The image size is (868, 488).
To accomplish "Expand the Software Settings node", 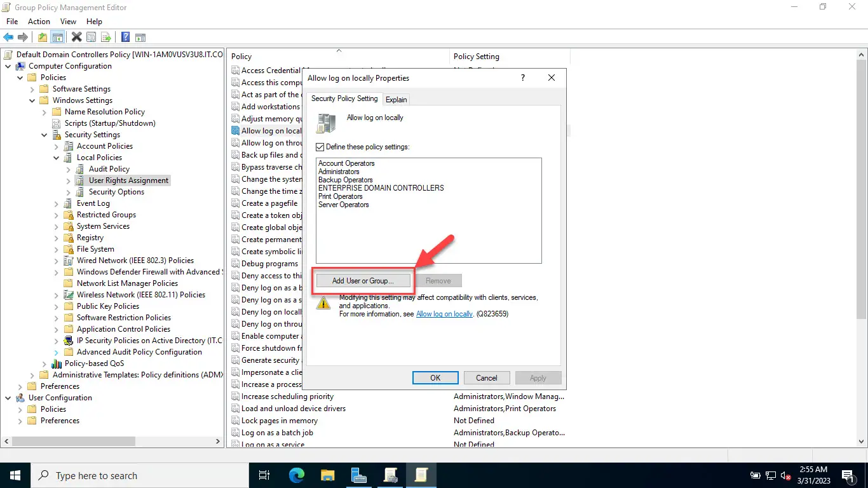I will click(x=32, y=89).
